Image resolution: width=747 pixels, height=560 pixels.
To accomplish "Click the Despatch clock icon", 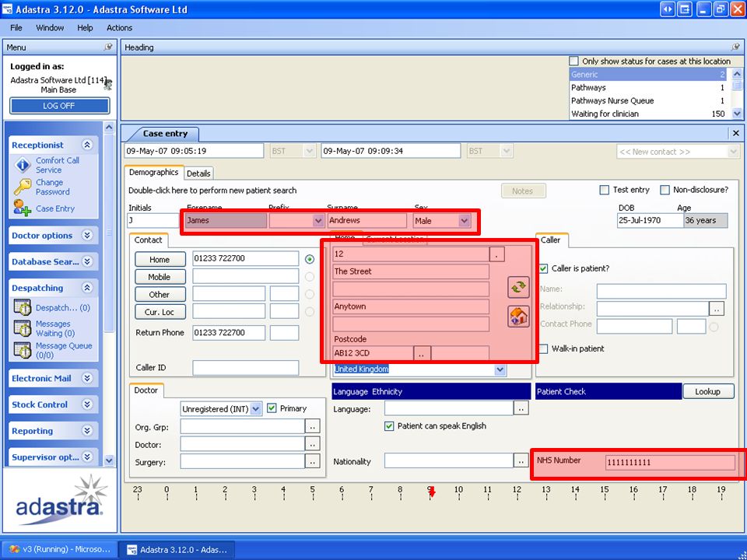I will click(x=23, y=308).
